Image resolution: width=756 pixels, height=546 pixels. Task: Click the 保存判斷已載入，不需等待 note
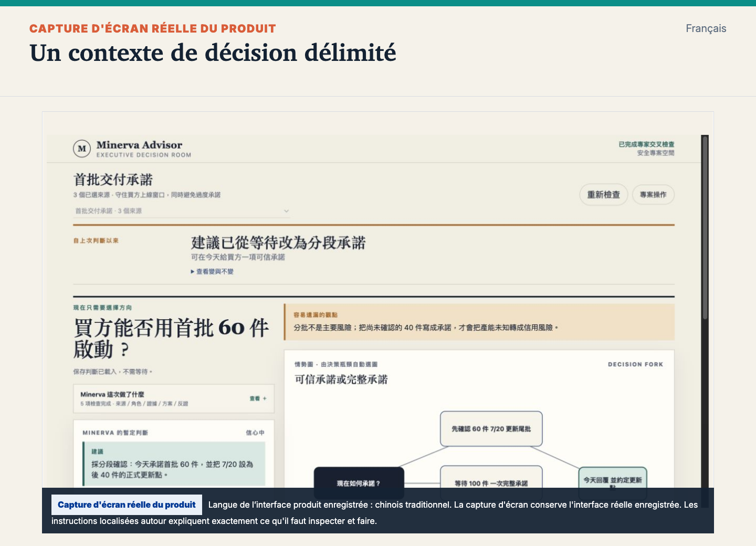(x=112, y=372)
